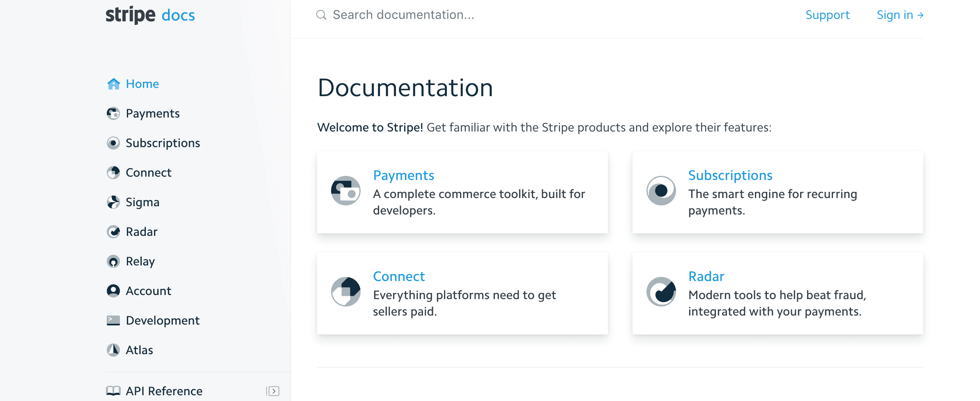This screenshot has width=980, height=401.
Task: Click the 'Welcome to Stripe!' intro text
Action: pyautogui.click(x=370, y=127)
